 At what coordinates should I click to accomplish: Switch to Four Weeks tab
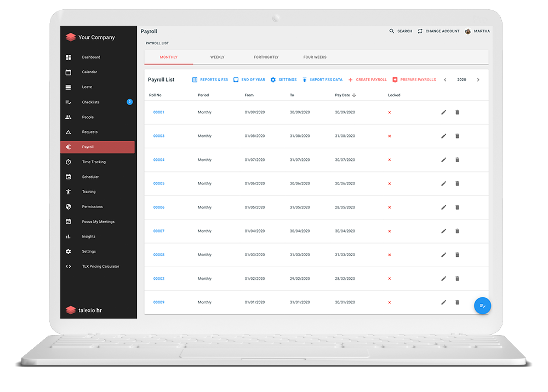315,57
